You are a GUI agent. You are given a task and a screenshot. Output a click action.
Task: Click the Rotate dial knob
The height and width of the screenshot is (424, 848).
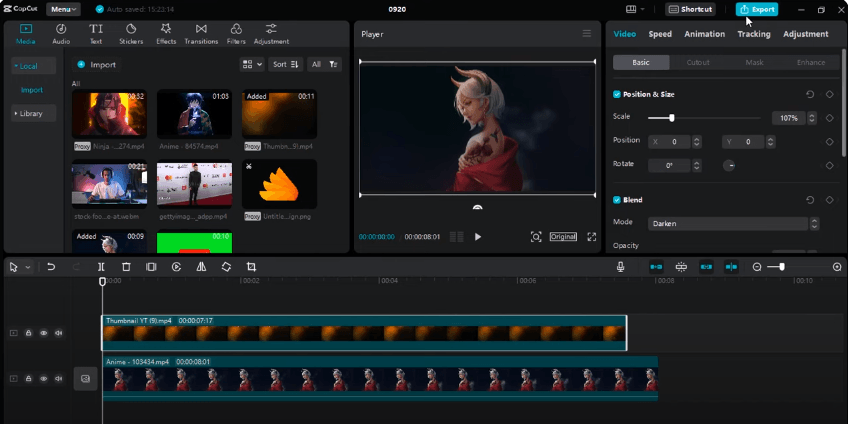pyautogui.click(x=729, y=165)
